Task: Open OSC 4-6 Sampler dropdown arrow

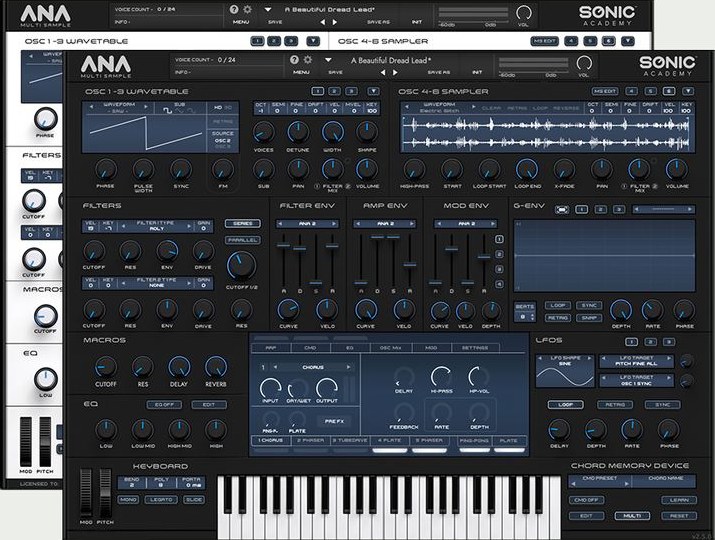Action: pyautogui.click(x=688, y=91)
